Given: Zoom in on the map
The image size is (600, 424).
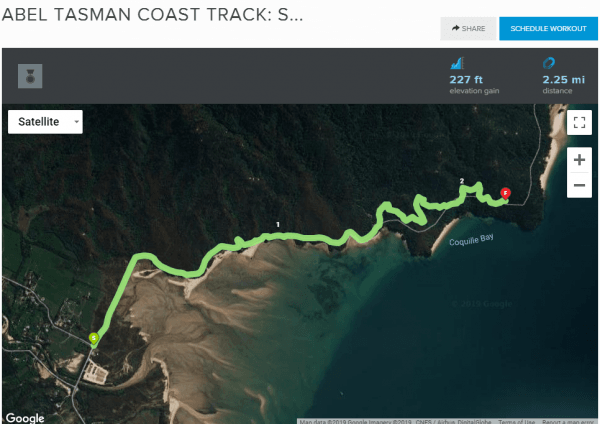Looking at the screenshot, I should [579, 160].
